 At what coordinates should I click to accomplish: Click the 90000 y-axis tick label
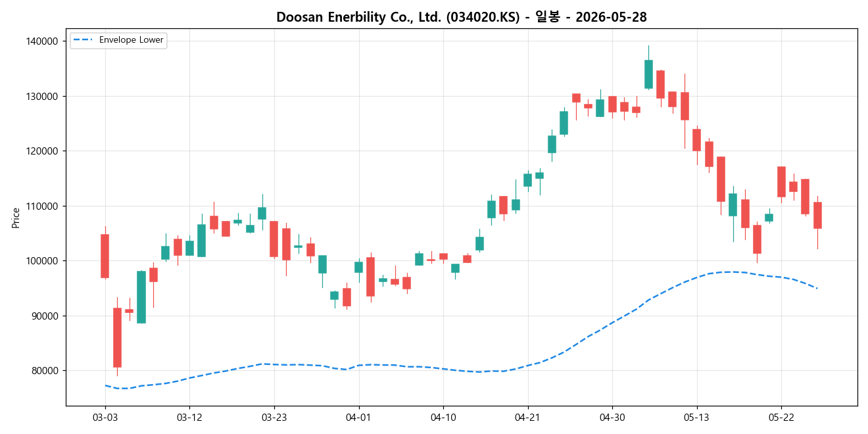pyautogui.click(x=44, y=316)
